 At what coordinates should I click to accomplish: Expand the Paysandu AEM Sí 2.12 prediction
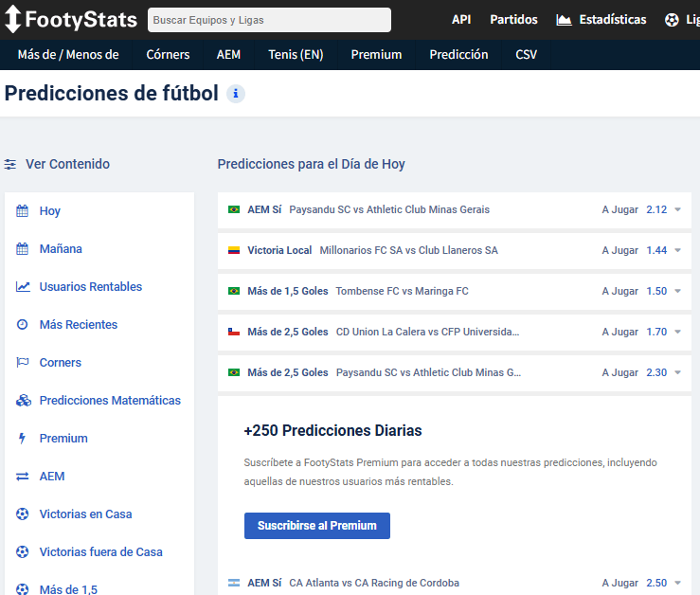click(677, 210)
